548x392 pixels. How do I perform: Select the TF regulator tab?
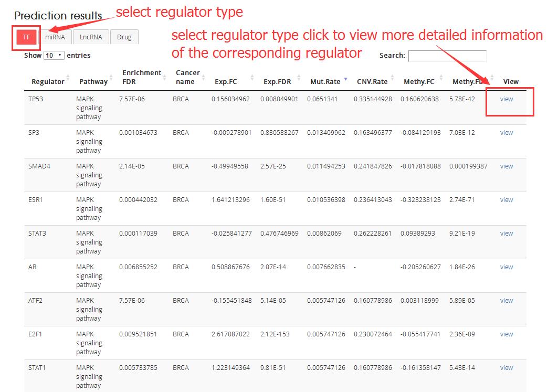(26, 37)
